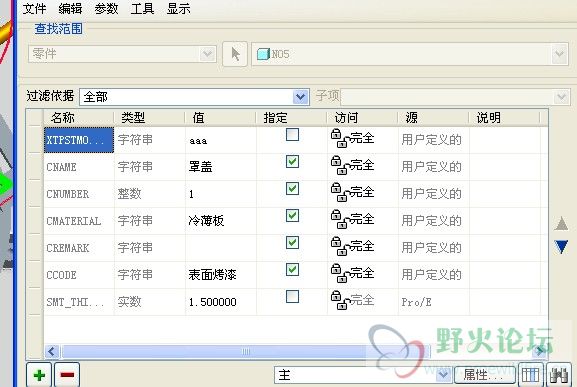Click the Pro/E source cell

pyautogui.click(x=433, y=302)
